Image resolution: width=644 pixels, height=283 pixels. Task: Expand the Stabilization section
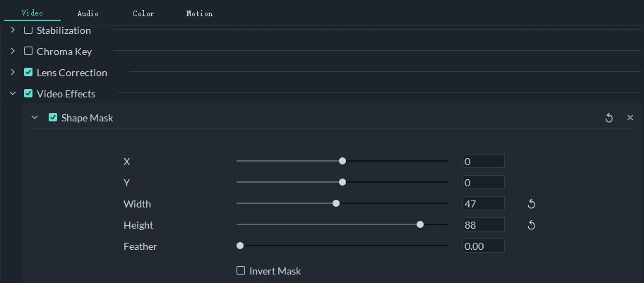(13, 30)
